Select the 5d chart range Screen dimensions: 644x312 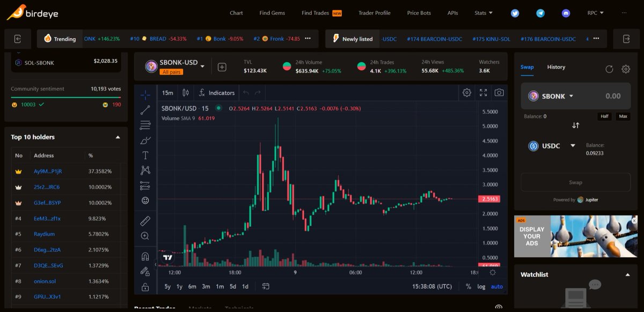(233, 286)
